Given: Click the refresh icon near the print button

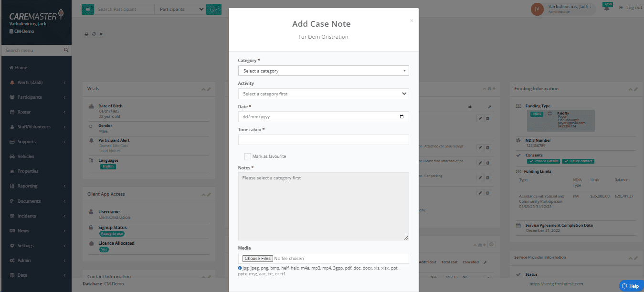Looking at the screenshot, I should (94, 34).
